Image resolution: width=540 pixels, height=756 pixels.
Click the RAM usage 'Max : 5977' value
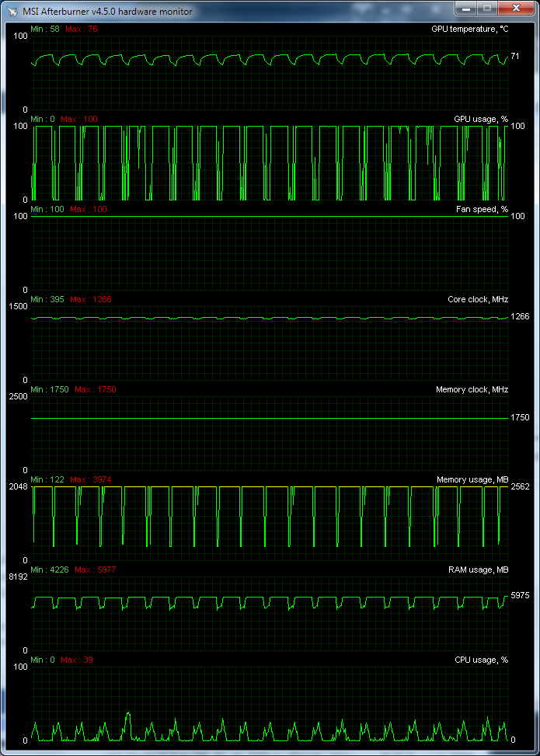[x=96, y=570]
